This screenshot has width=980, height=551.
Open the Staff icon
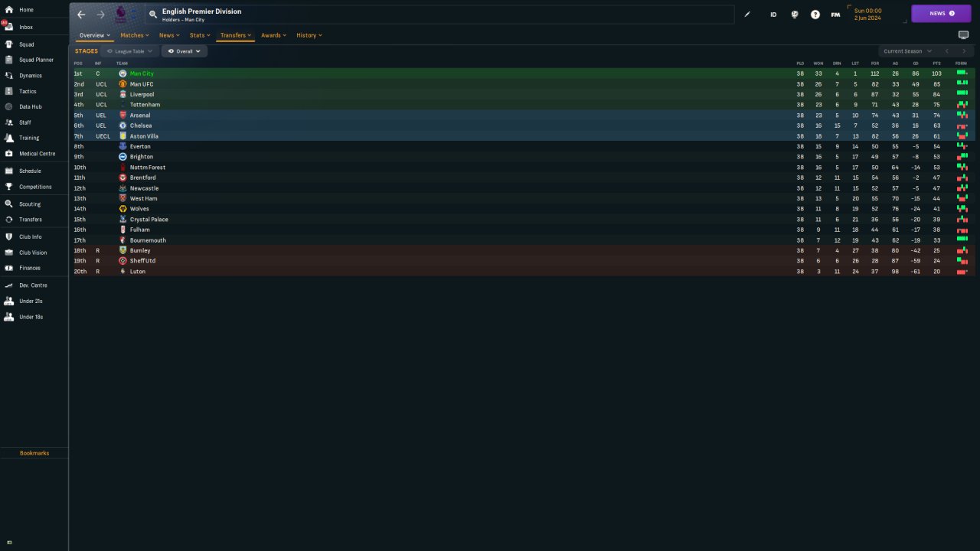pyautogui.click(x=8, y=122)
